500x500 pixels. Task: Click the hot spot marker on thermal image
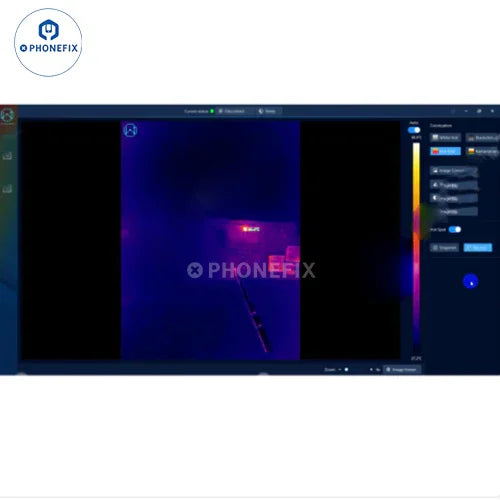[245, 229]
